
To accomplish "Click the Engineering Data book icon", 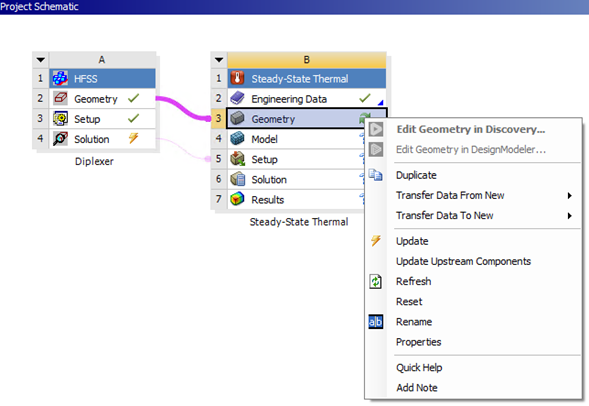I will [x=237, y=99].
